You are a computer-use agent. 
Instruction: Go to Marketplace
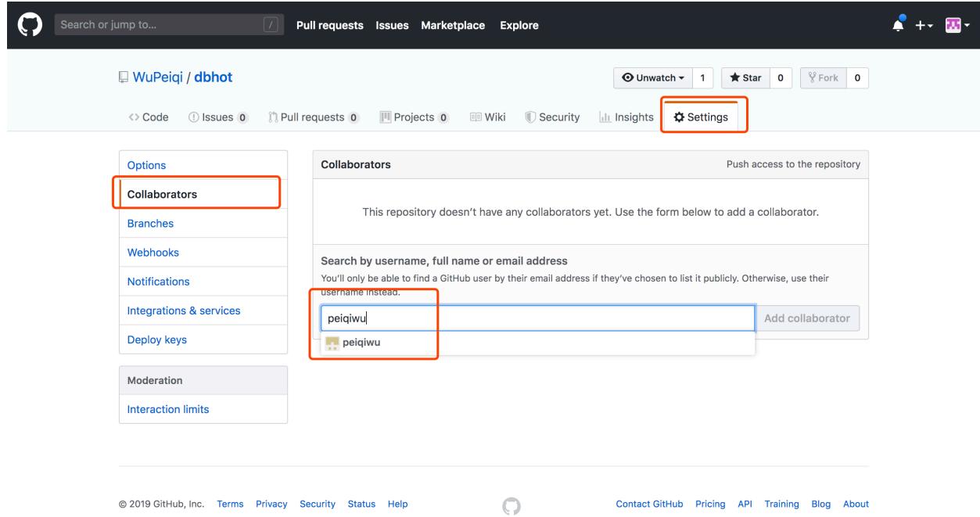click(x=454, y=25)
